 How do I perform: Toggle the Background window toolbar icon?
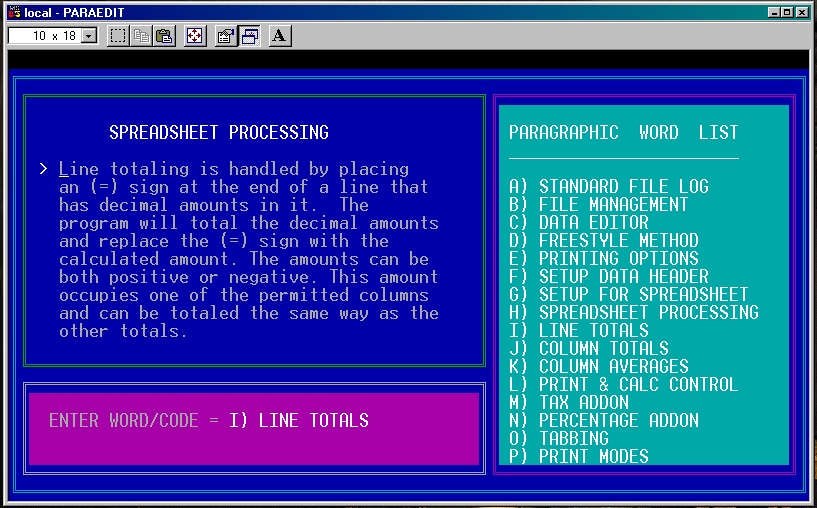pyautogui.click(x=250, y=36)
